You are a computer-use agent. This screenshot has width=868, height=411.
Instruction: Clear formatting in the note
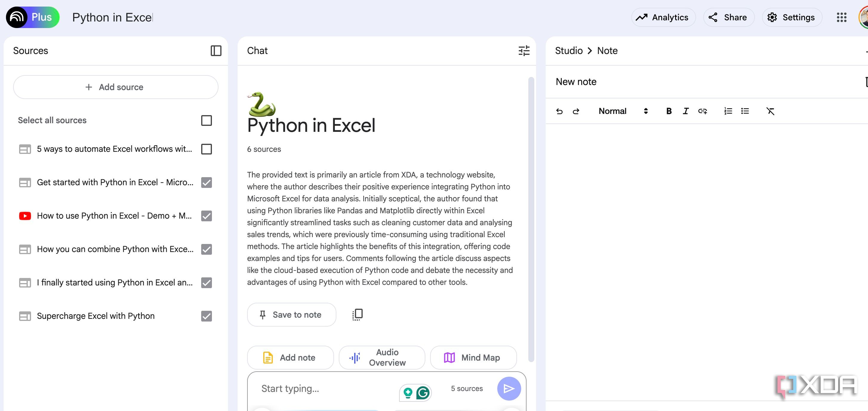[770, 111]
